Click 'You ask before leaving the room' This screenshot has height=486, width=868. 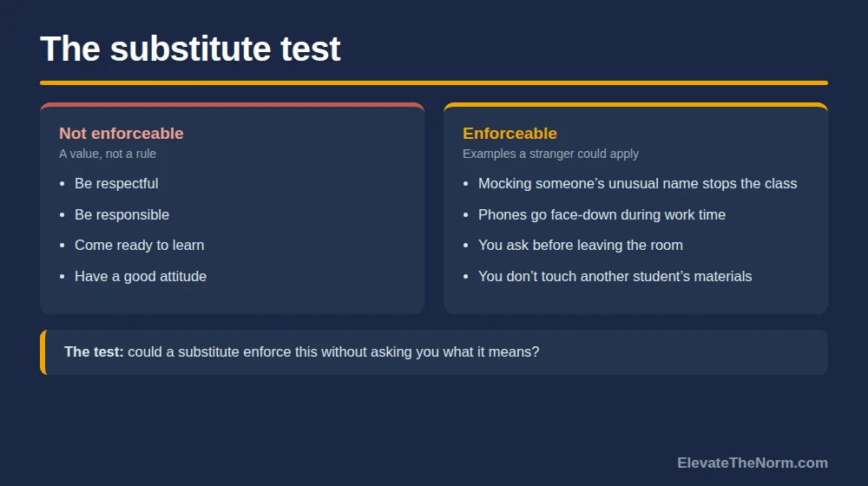tap(580, 246)
